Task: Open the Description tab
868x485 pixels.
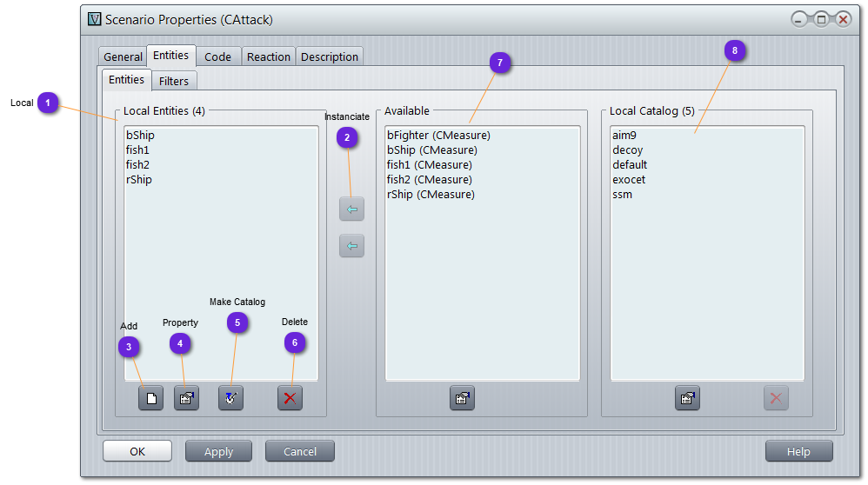Action: pyautogui.click(x=329, y=57)
